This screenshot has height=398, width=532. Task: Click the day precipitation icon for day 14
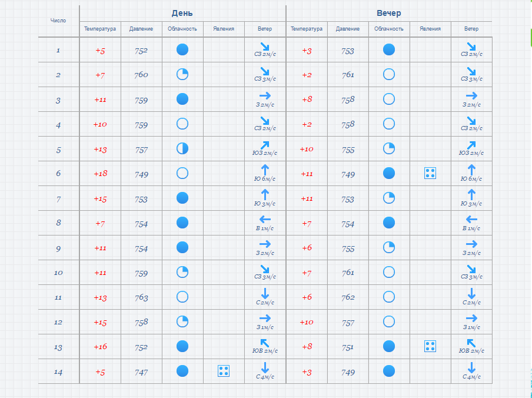[224, 371]
